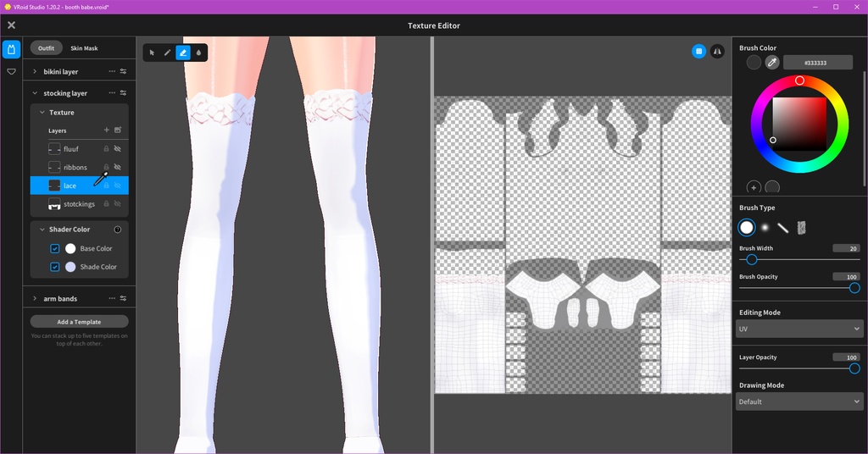Open the white Base Color swatch

pyautogui.click(x=70, y=248)
